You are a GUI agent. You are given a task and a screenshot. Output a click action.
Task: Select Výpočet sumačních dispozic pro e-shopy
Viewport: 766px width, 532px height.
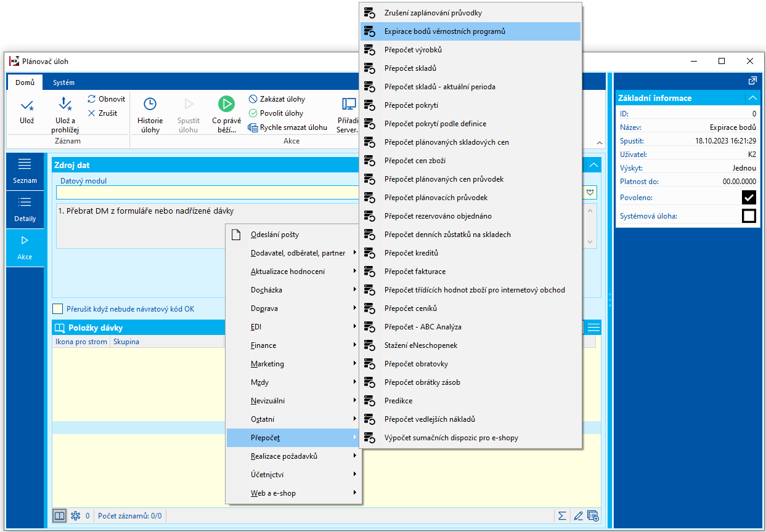tap(471, 438)
